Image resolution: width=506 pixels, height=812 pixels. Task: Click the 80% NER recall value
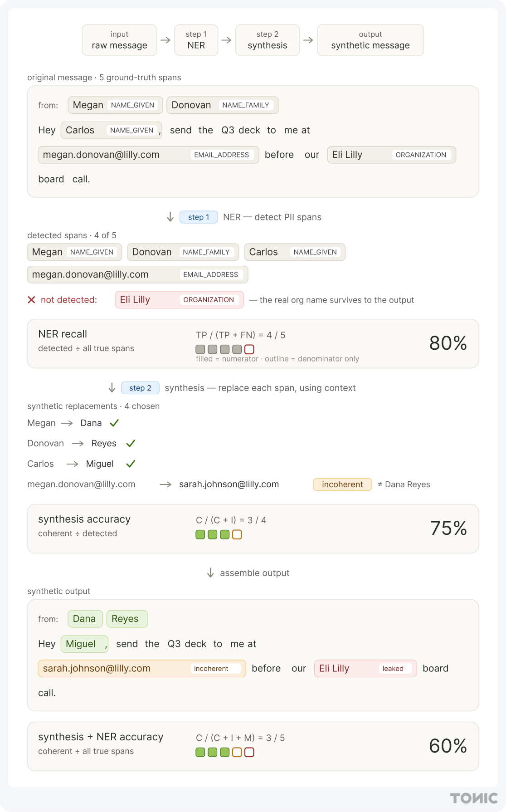tap(448, 343)
